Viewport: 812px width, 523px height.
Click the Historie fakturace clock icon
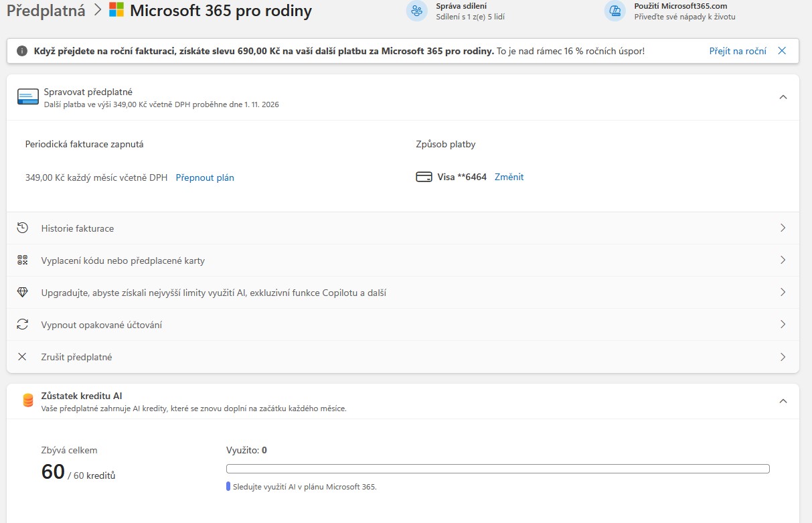coord(23,228)
